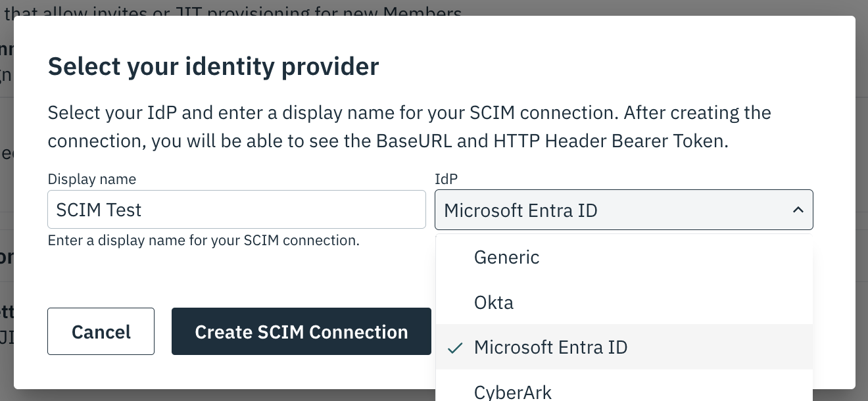The width and height of the screenshot is (868, 401).
Task: Select the text SCIM Test in the input
Action: click(x=99, y=209)
